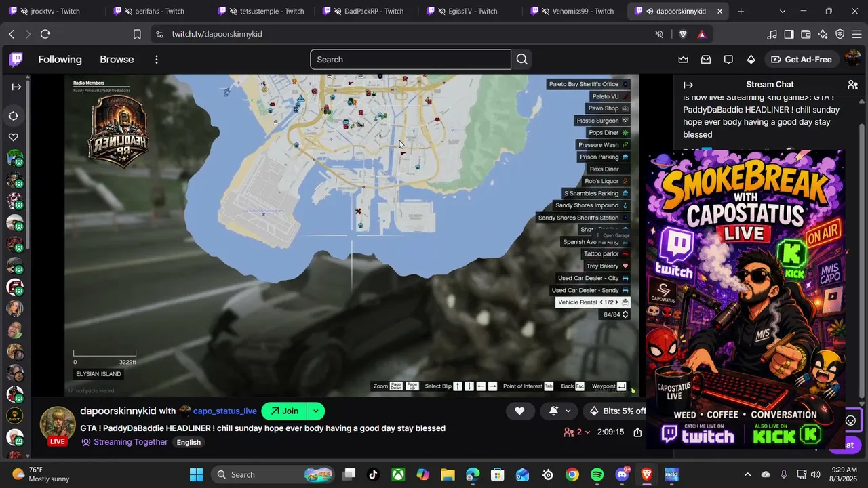Viewport: 868px width, 488px height.
Task: Open the Twitch more options menu
Action: tap(157, 60)
